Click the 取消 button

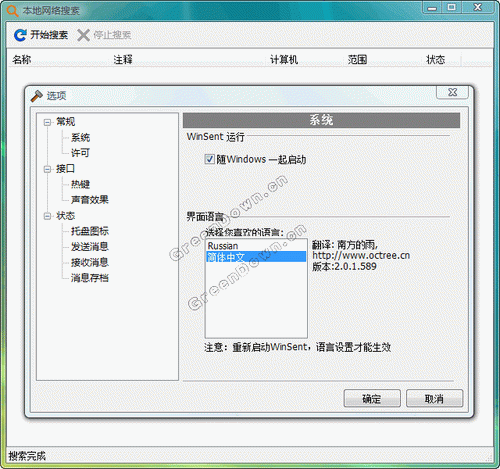[434, 398]
